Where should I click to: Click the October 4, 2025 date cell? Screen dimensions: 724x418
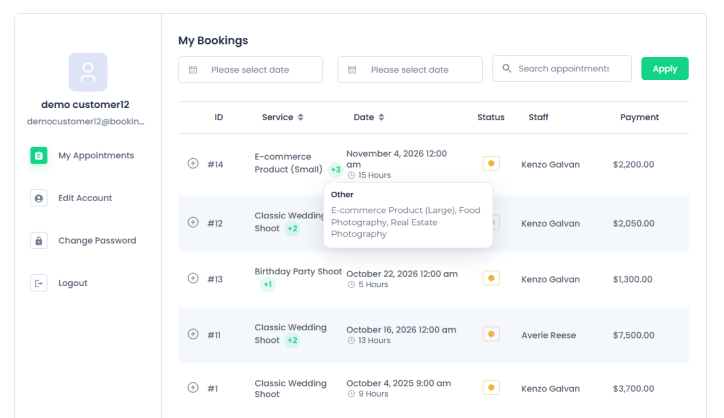(398, 383)
